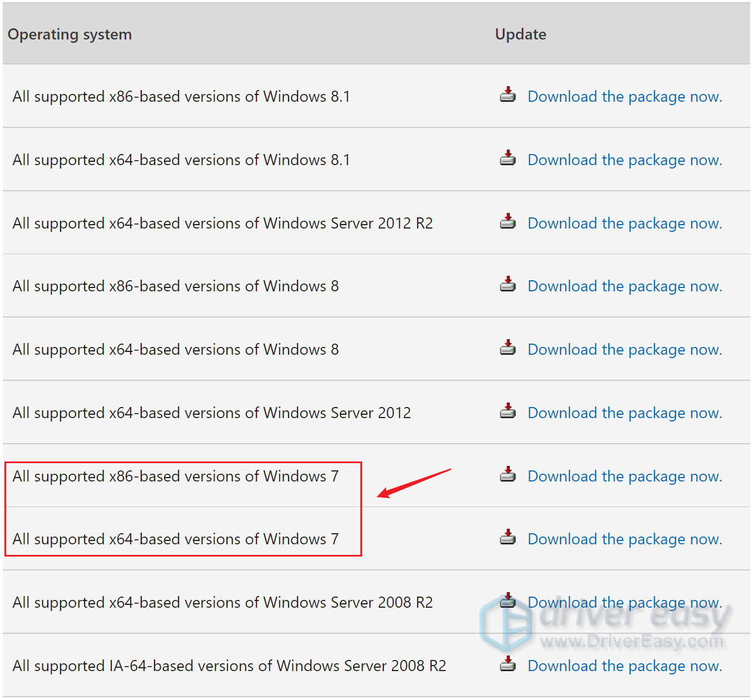Image resolution: width=753 pixels, height=700 pixels.
Task: Download the package for x86 Windows 7
Action: (x=624, y=476)
